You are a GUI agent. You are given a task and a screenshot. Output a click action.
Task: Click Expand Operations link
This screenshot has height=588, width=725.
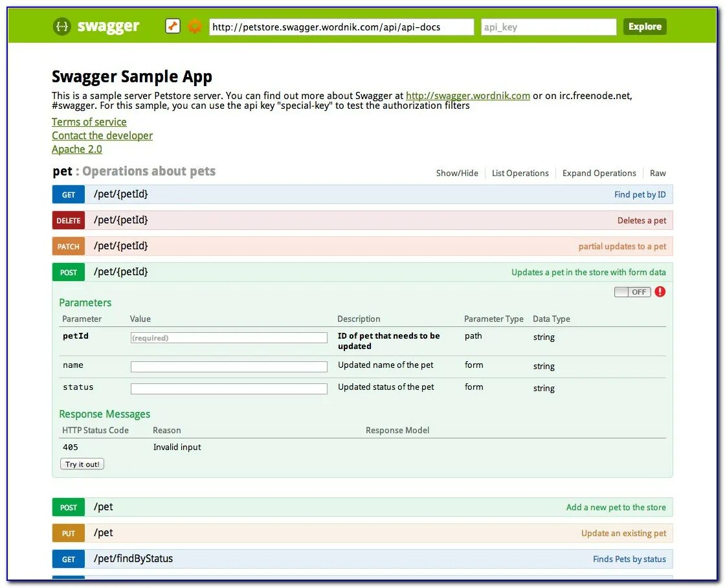click(599, 173)
